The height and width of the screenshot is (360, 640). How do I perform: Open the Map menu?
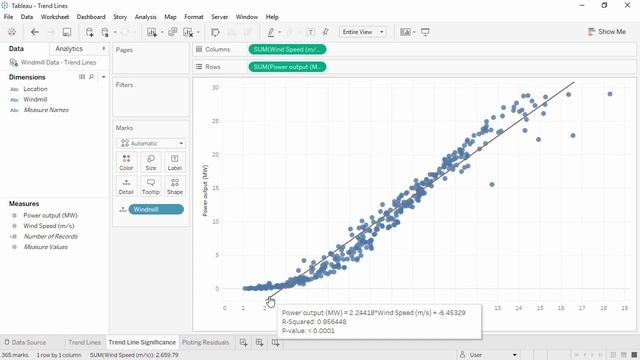(x=170, y=17)
